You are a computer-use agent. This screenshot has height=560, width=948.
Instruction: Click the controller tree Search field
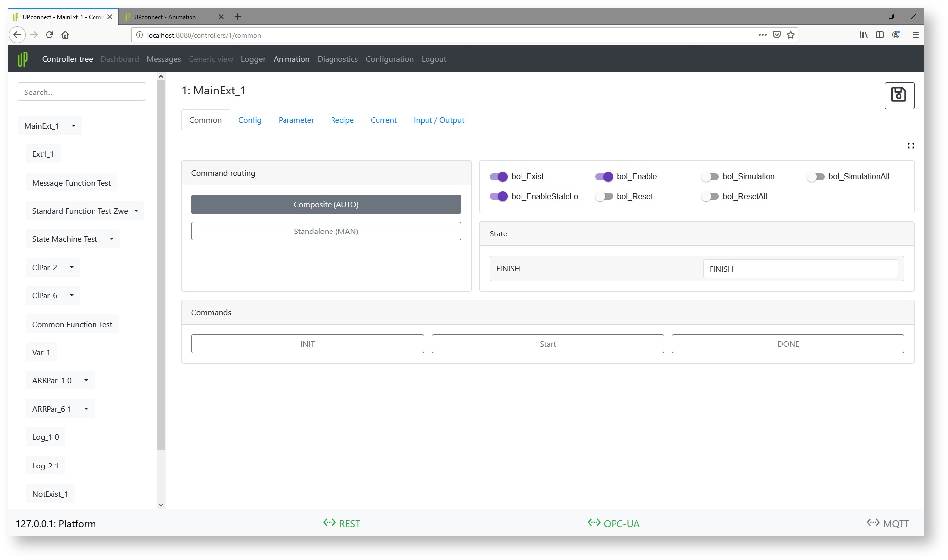[82, 92]
